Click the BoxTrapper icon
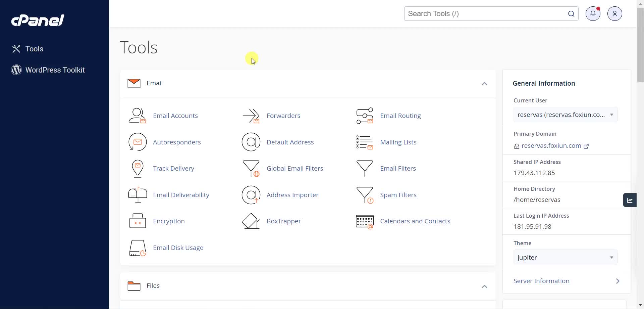Screen dimensions: 644x309 tap(251, 221)
